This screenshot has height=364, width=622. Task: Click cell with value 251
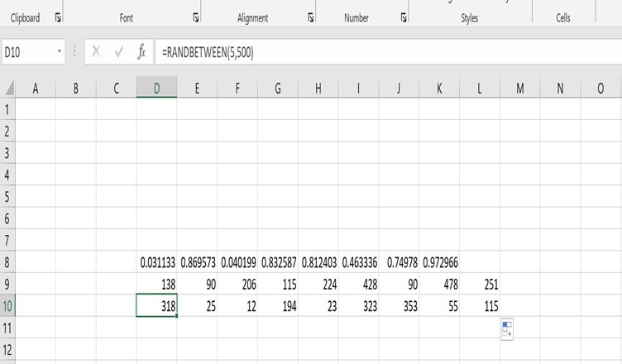[480, 284]
